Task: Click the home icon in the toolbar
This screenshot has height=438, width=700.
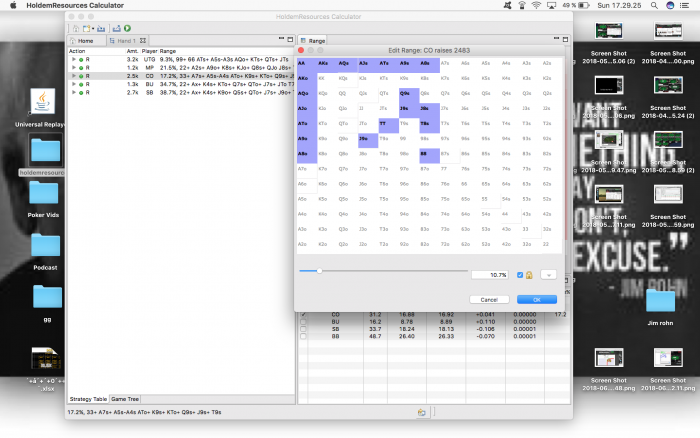Action: pyautogui.click(x=76, y=29)
